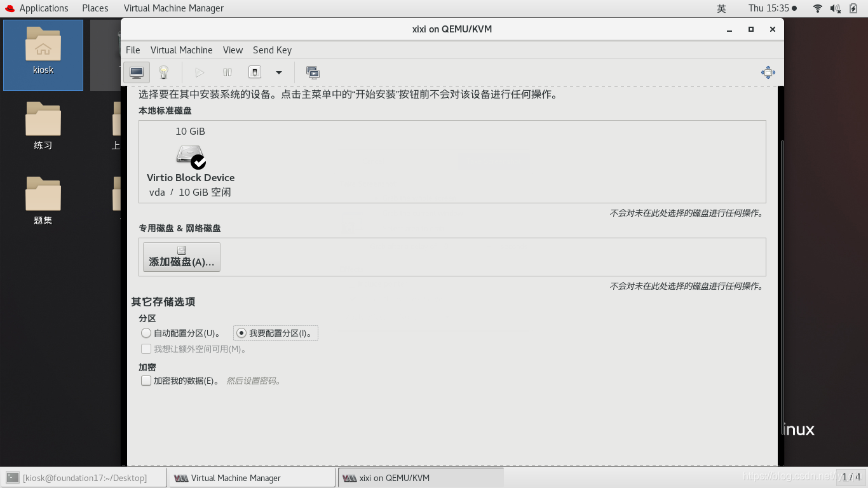Click the 其它存储选项 heading
The height and width of the screenshot is (488, 868).
(x=163, y=302)
